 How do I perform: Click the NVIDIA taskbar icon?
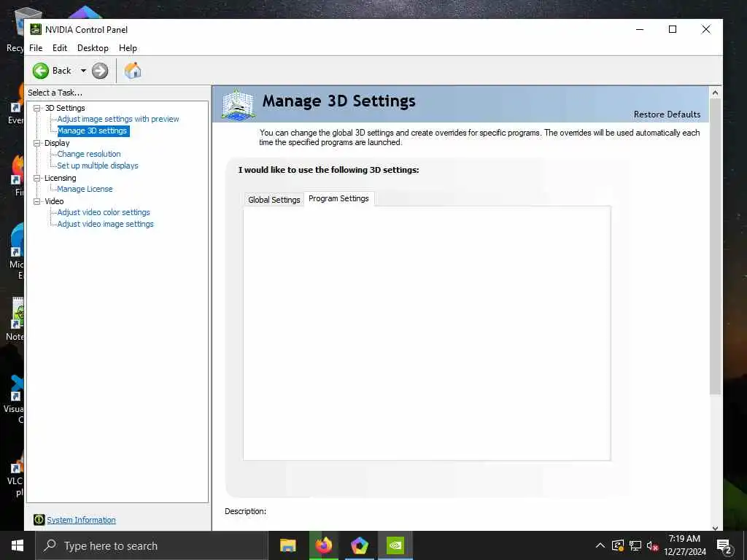(x=395, y=545)
